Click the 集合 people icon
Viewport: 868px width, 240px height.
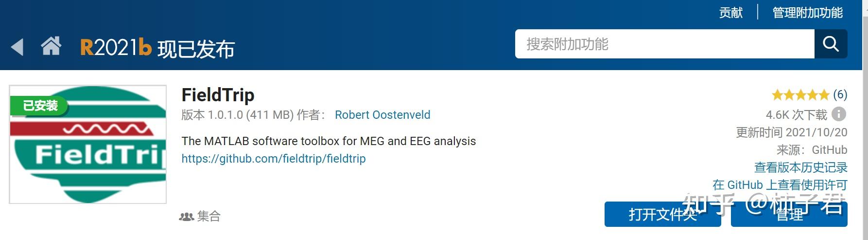point(187,217)
